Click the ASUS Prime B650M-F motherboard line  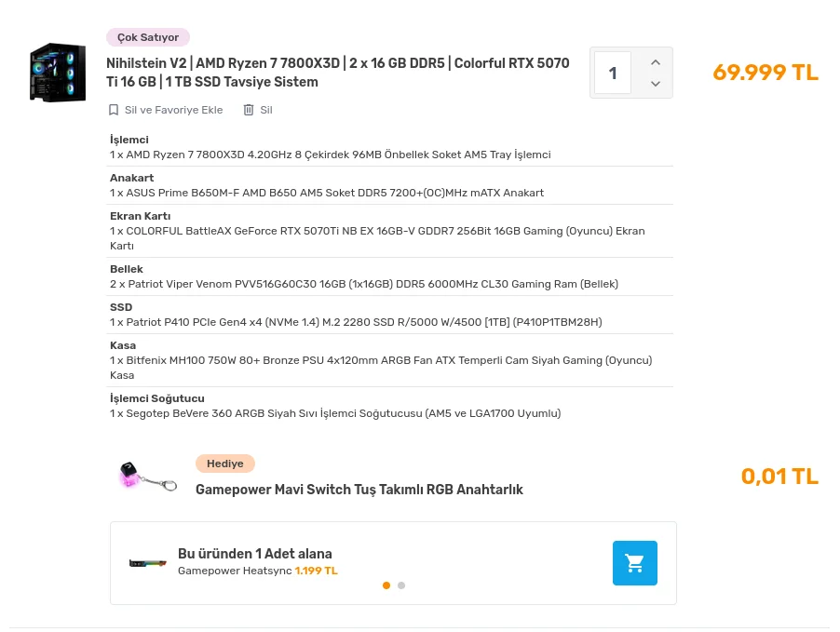click(x=327, y=193)
